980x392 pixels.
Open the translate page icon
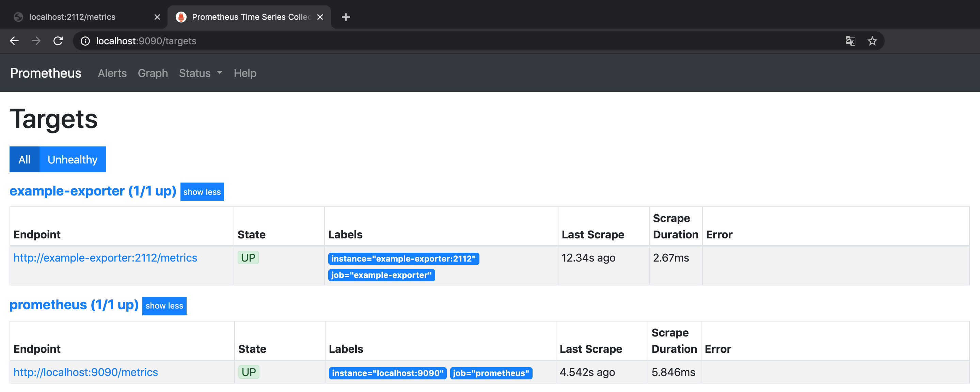pos(850,41)
